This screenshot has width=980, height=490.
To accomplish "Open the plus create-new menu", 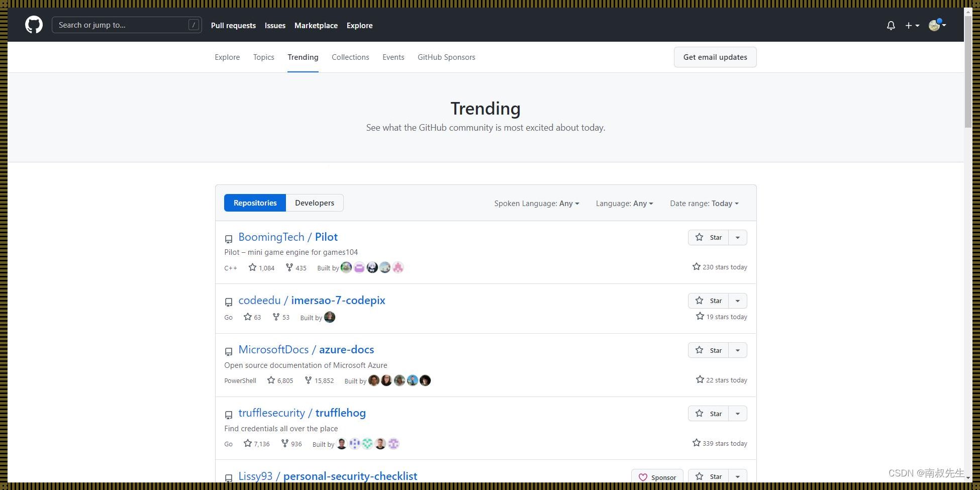I will coord(912,25).
